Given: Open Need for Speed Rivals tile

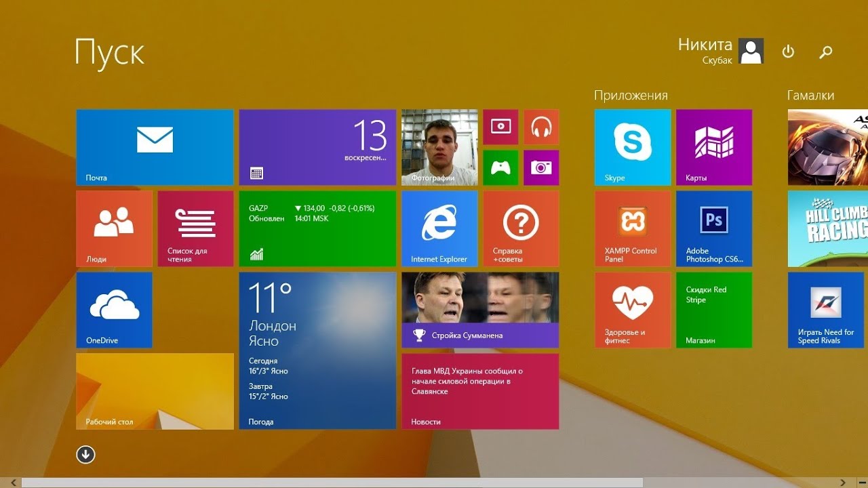Looking at the screenshot, I should tap(826, 310).
